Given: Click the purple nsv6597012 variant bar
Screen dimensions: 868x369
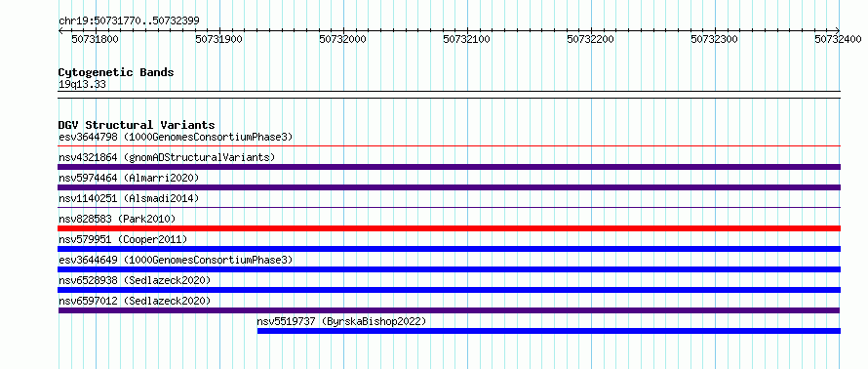Looking at the screenshot, I should [450, 310].
